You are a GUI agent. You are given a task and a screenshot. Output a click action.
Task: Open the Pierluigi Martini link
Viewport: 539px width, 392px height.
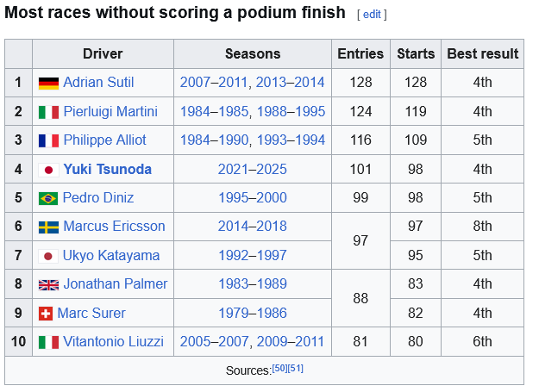point(110,111)
